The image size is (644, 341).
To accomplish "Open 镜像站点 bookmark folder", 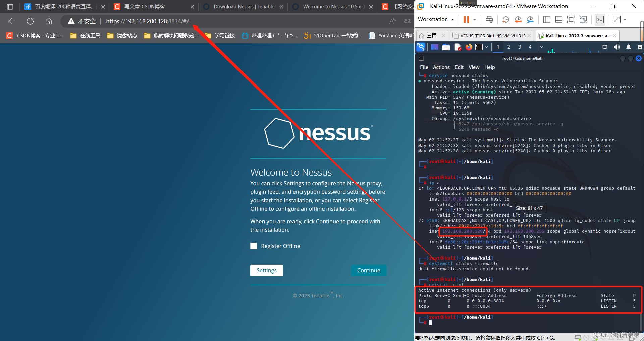I will (x=122, y=36).
